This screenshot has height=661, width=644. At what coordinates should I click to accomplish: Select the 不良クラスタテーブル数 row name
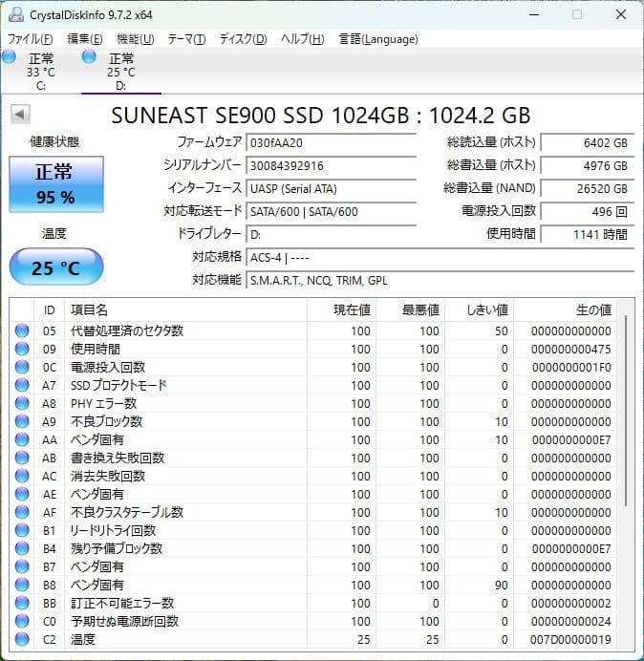pos(127,512)
